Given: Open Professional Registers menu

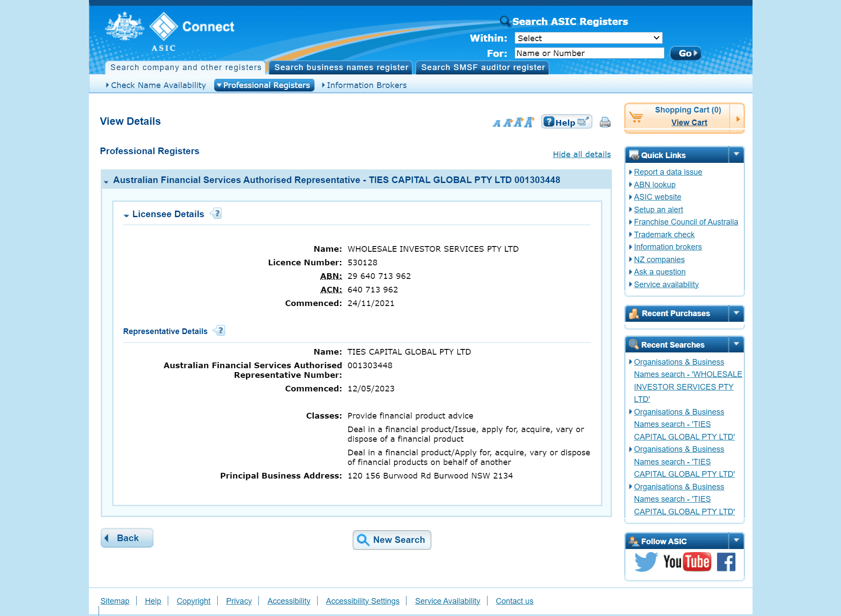Looking at the screenshot, I should click(264, 85).
